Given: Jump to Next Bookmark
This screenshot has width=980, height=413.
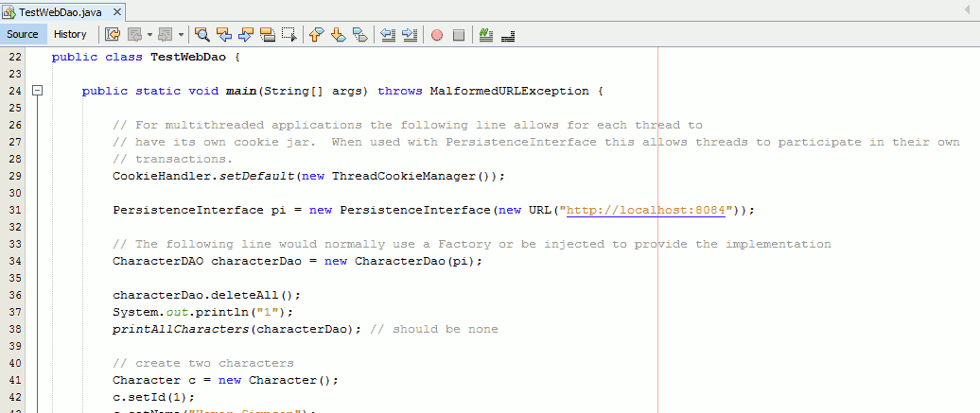Looking at the screenshot, I should [x=338, y=35].
